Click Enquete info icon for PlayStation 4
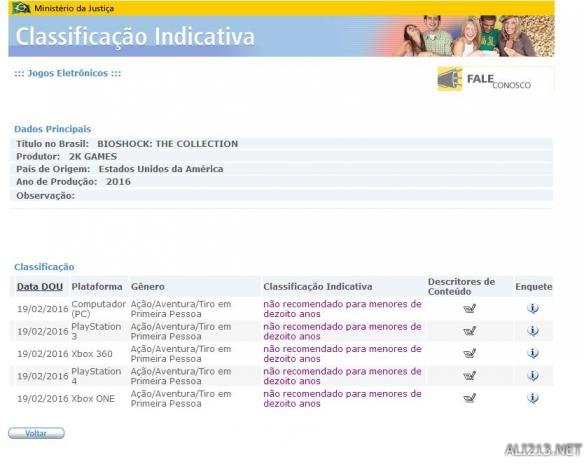The width and height of the screenshot is (584, 464). (533, 376)
